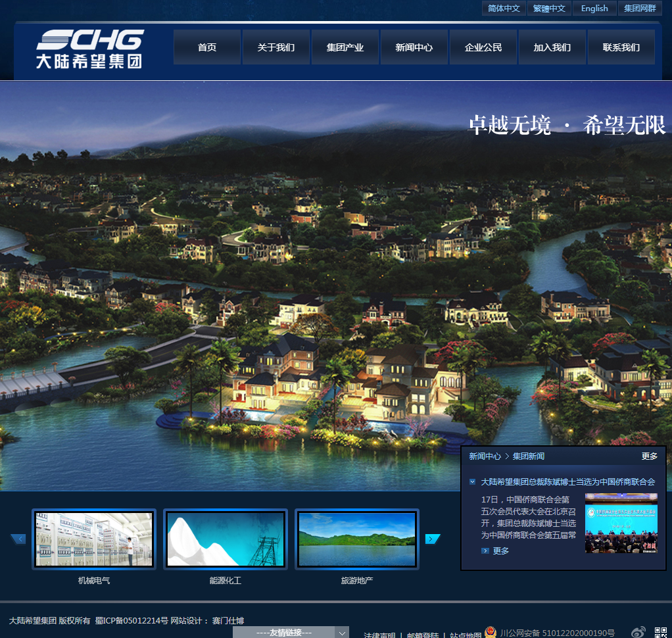
Task: Switch language to 繁體中文
Action: (549, 9)
